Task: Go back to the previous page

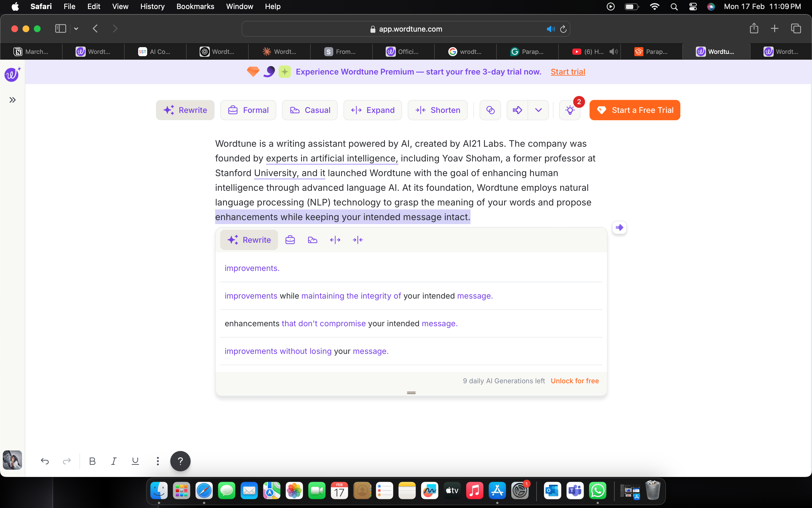Action: (95, 29)
